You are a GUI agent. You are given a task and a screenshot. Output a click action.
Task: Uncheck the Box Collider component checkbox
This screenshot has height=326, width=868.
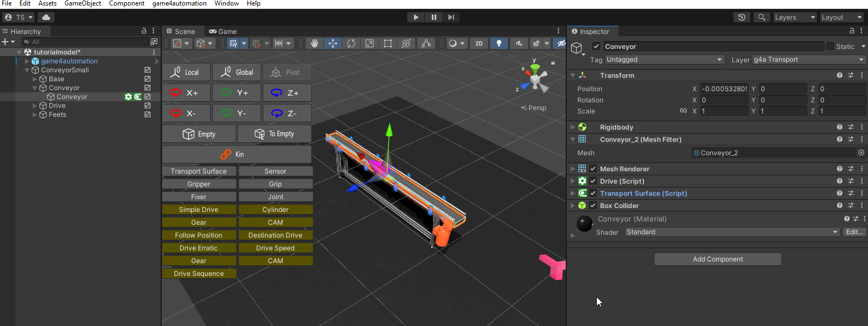coord(593,206)
